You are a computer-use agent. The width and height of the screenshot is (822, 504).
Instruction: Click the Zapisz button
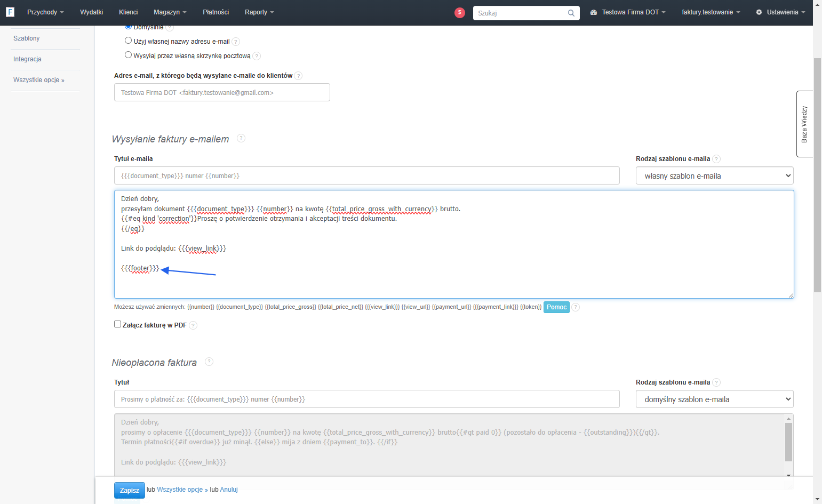point(130,490)
